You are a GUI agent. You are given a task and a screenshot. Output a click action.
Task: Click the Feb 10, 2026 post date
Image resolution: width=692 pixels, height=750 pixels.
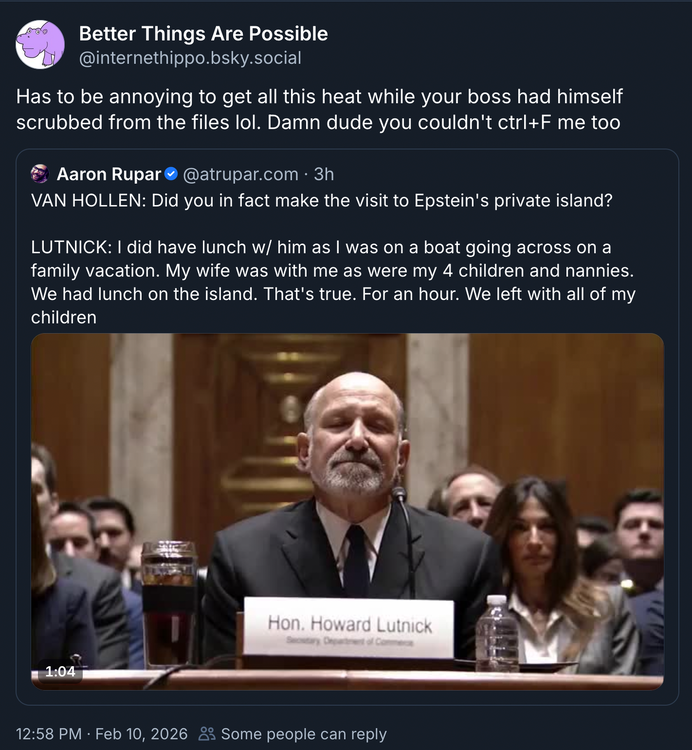click(x=142, y=734)
